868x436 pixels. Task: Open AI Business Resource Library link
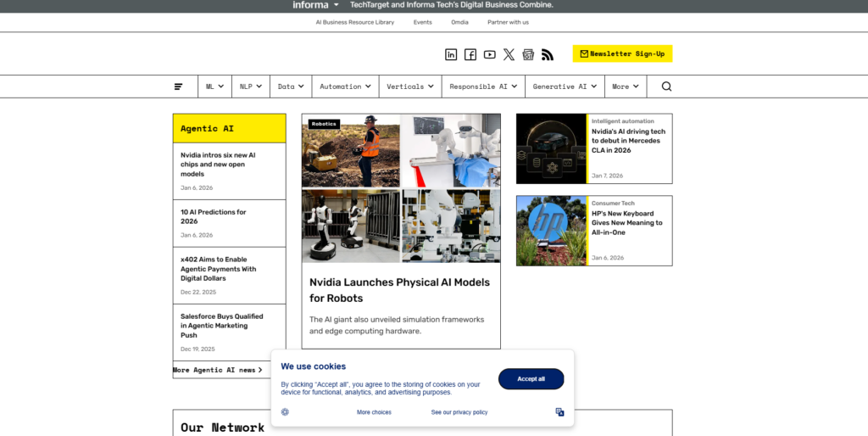tap(355, 23)
